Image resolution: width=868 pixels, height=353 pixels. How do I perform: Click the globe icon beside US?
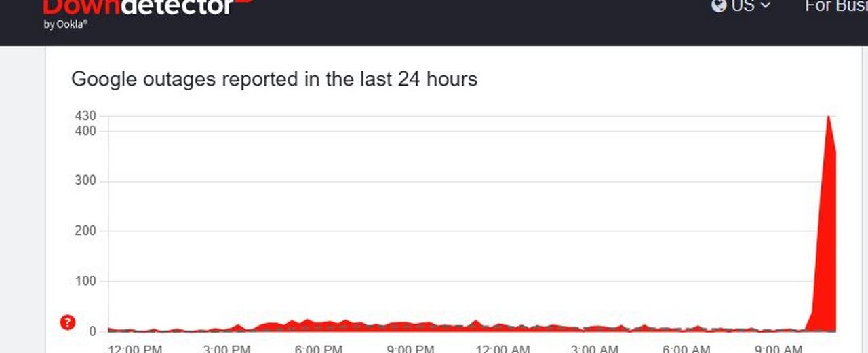(x=719, y=6)
